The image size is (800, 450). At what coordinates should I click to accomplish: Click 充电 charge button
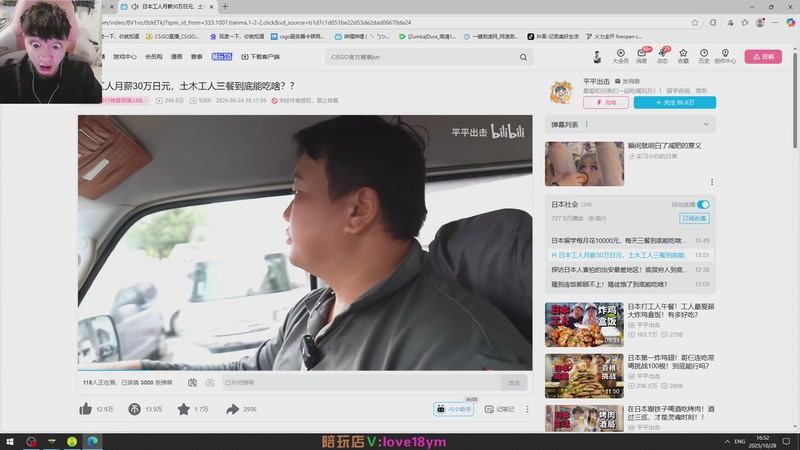click(606, 103)
